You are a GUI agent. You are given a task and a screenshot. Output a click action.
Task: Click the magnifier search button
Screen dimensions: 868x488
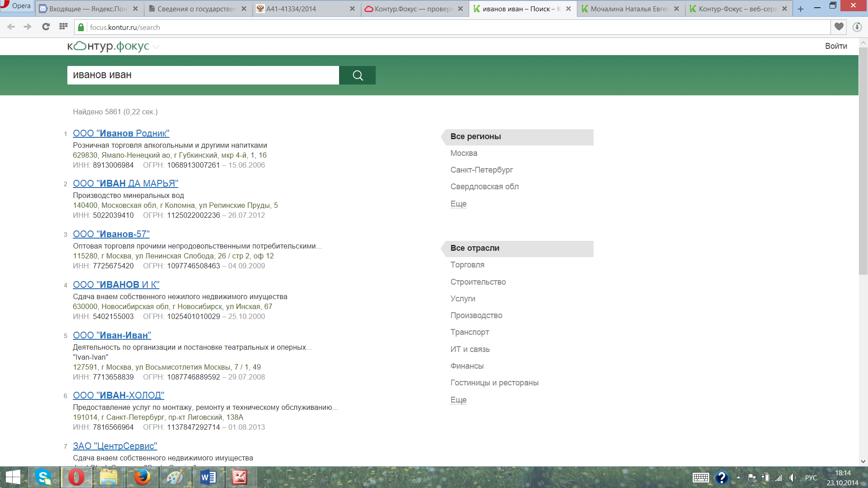357,75
